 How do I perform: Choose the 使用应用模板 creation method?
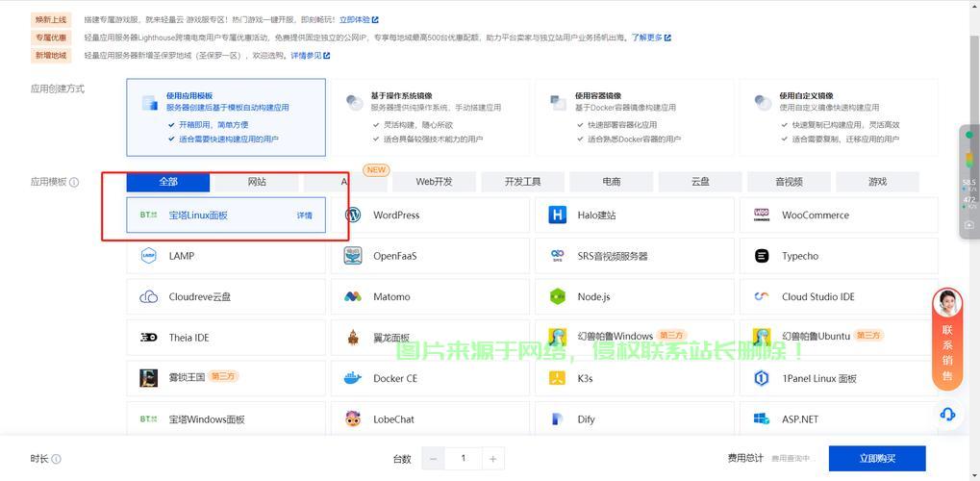click(x=226, y=117)
